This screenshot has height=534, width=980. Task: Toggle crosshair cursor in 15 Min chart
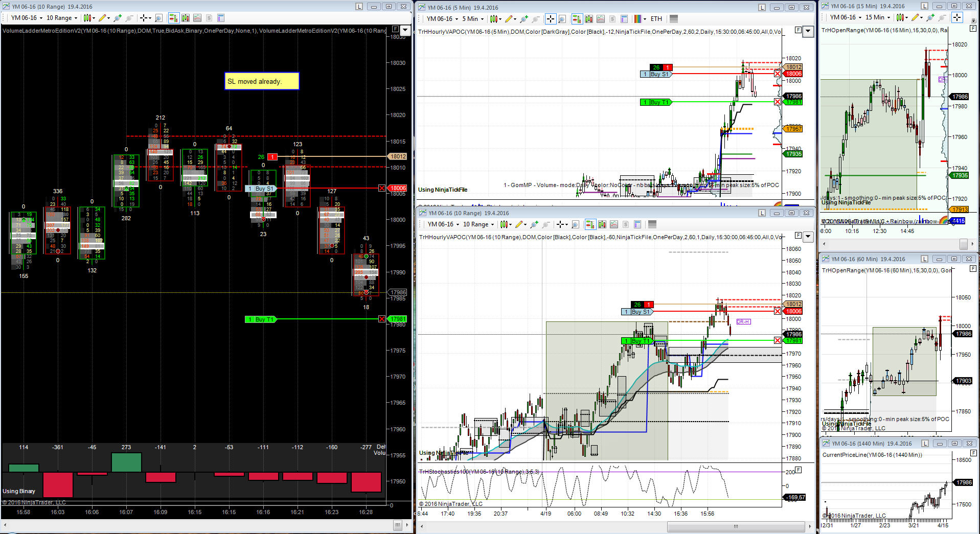click(x=957, y=17)
